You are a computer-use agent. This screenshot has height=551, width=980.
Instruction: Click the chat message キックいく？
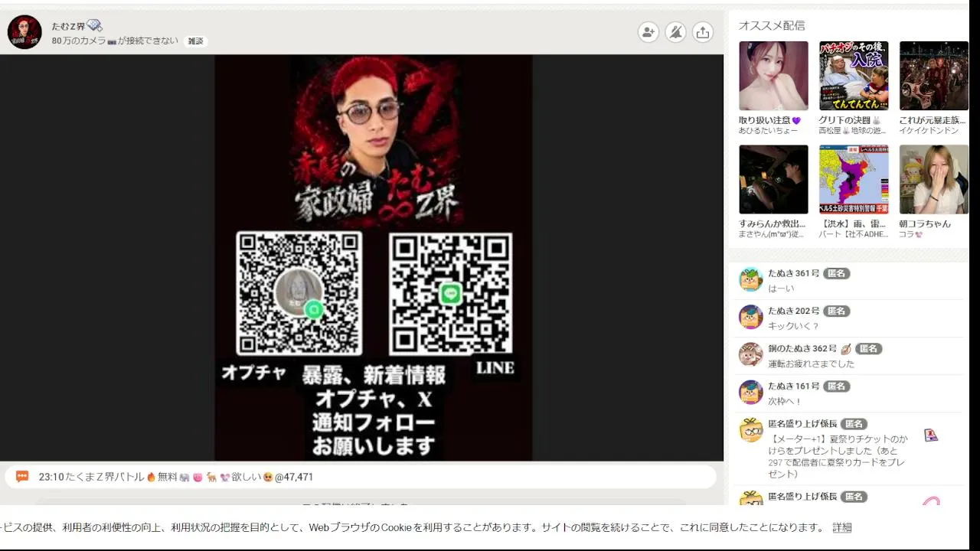[x=793, y=326]
